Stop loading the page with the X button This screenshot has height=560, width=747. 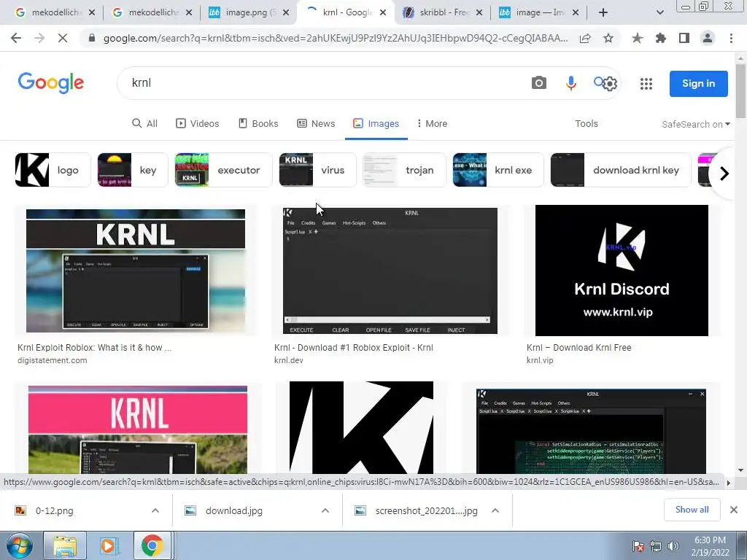point(63,38)
